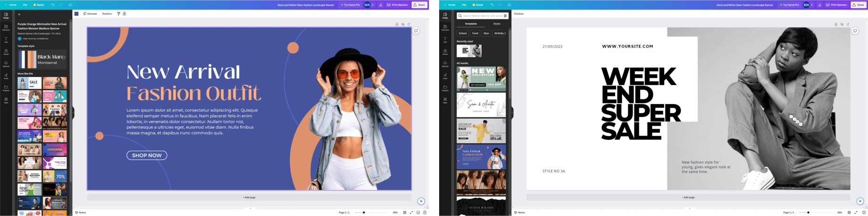
Task: Select the Food category chip
Action: [x=475, y=33]
